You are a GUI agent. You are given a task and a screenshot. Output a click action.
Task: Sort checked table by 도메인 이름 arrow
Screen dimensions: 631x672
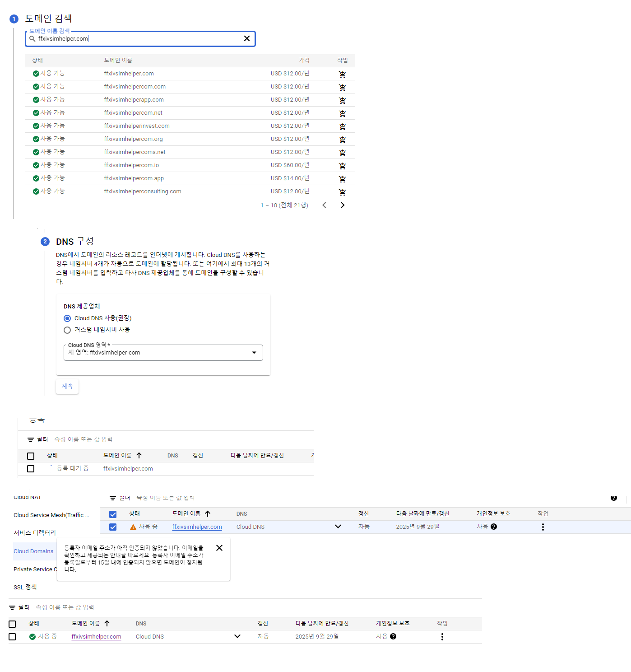pyautogui.click(x=208, y=513)
